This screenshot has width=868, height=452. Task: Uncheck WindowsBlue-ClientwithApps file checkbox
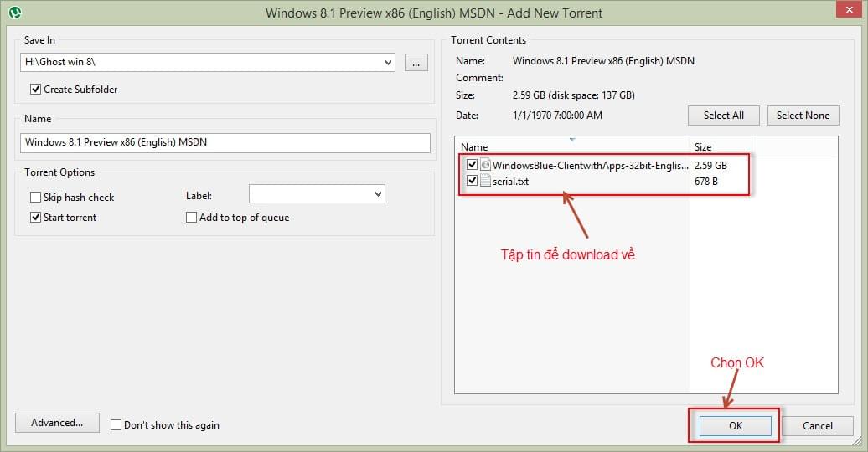tap(473, 165)
